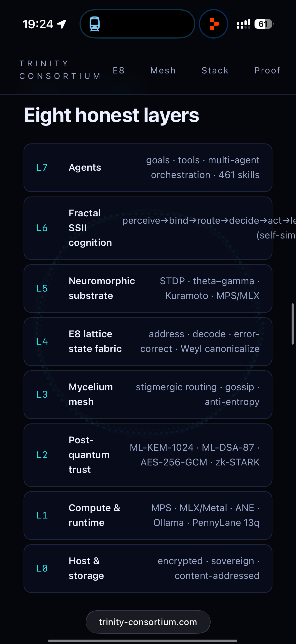Select the L1 Compute & runtime card
This screenshot has width=296, height=644.
click(148, 516)
